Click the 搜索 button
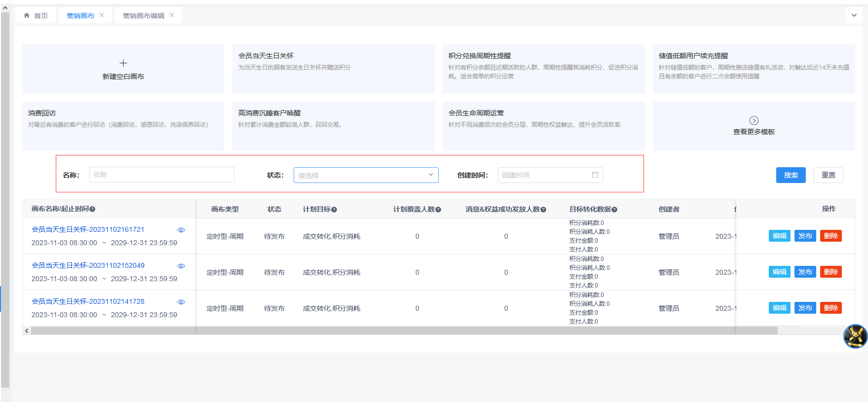 (791, 175)
